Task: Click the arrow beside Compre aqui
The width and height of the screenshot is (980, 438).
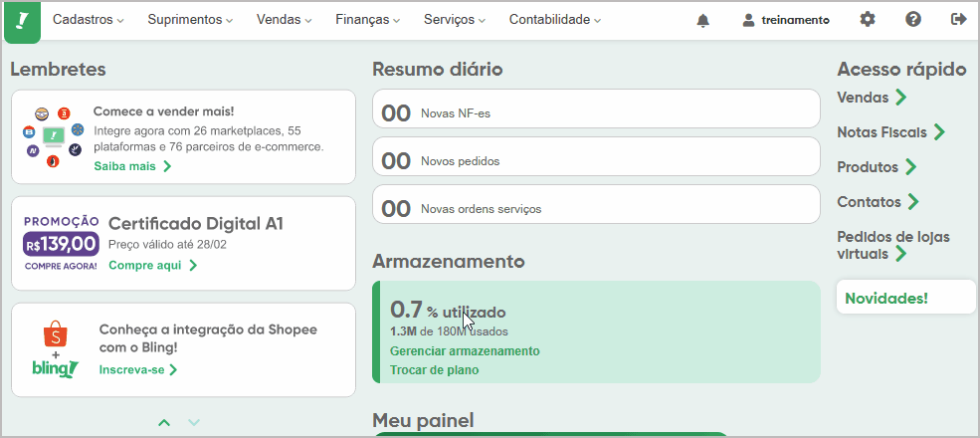Action: click(x=192, y=266)
